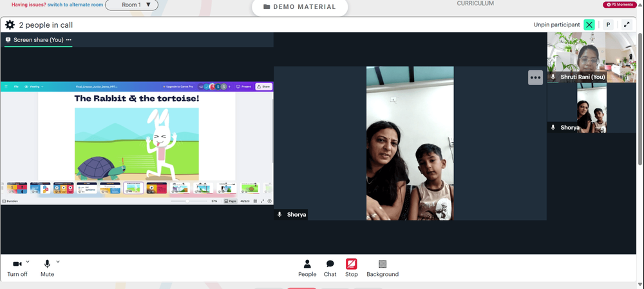Select the Screen share (You) tab
Screen dimensions: 644x289
point(38,40)
